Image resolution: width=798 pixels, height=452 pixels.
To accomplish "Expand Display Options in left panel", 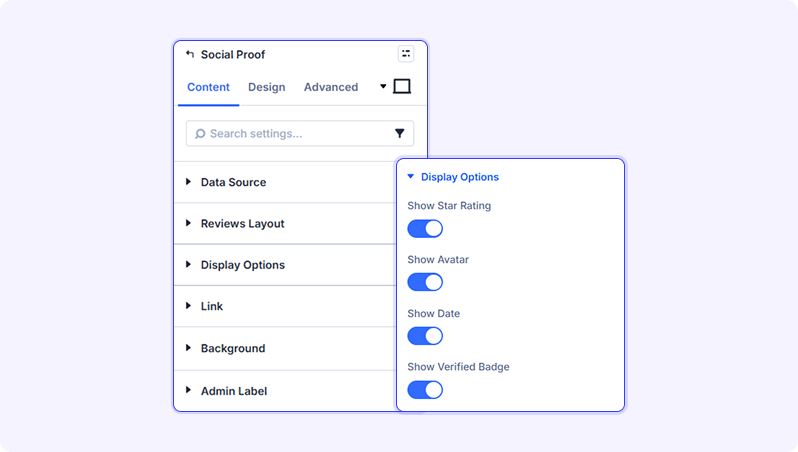I will coord(285,265).
